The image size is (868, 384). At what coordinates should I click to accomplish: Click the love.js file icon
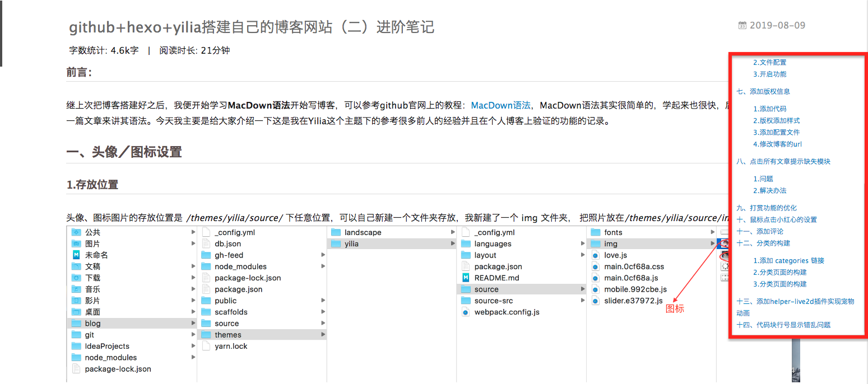tap(596, 255)
